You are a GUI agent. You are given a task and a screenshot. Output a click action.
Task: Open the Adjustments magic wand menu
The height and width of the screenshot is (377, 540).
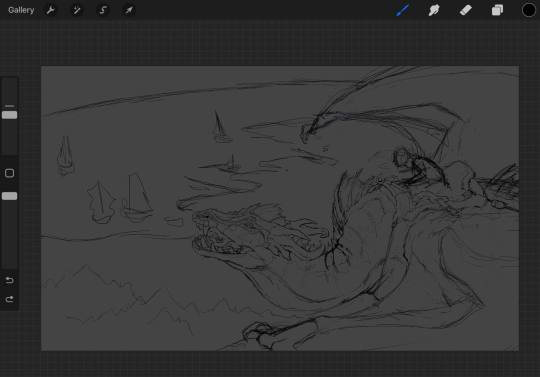click(x=76, y=10)
